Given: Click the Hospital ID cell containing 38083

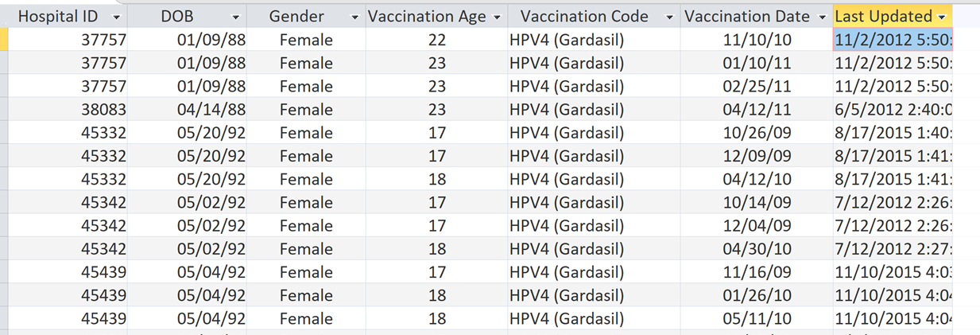Looking at the screenshot, I should [x=104, y=110].
